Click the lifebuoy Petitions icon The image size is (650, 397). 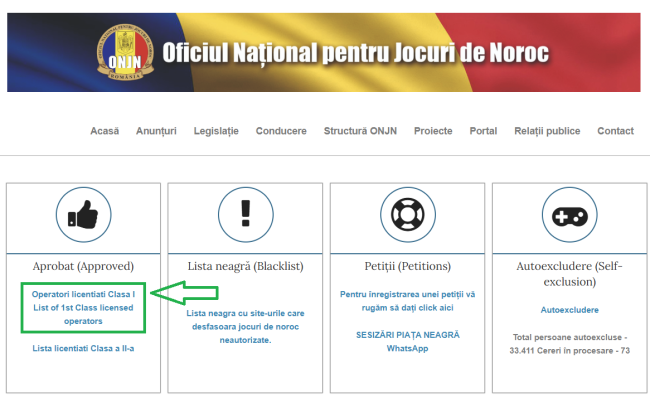click(x=407, y=215)
